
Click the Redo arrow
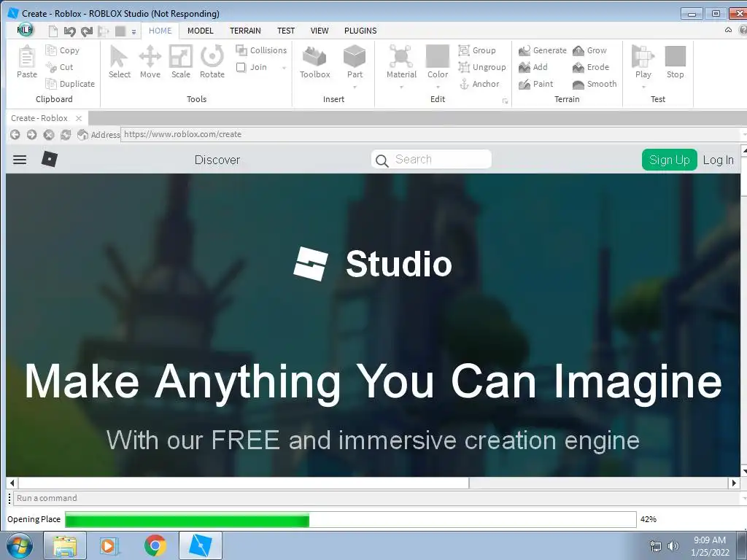[87, 31]
